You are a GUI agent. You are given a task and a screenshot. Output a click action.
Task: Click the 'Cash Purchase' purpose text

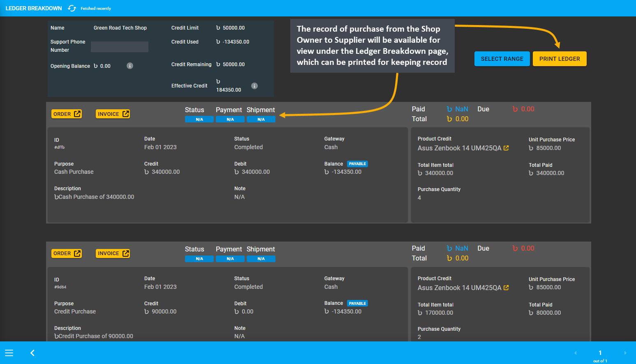tap(74, 172)
